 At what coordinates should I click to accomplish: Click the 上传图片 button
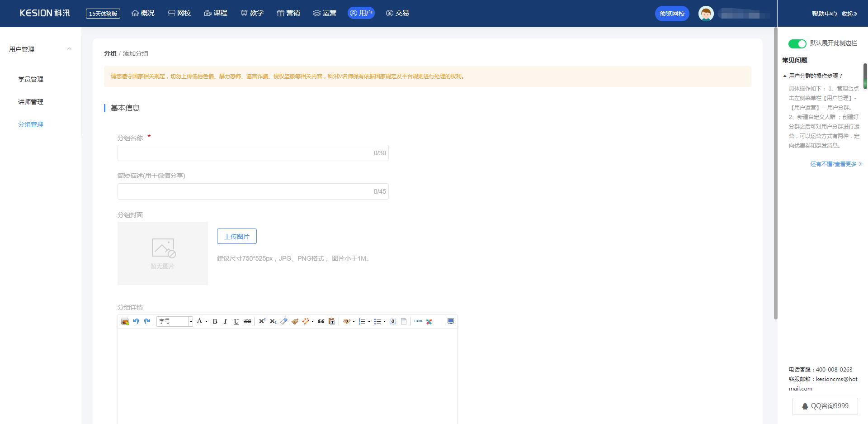[x=236, y=236]
